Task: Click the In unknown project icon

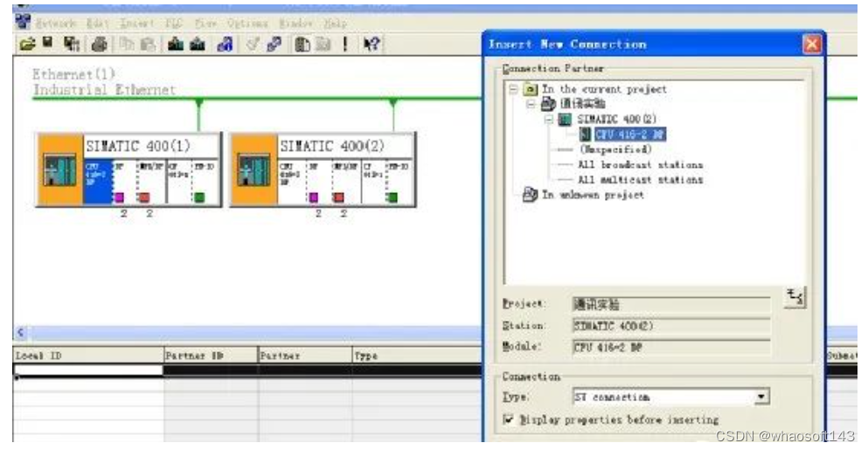Action: click(x=530, y=194)
